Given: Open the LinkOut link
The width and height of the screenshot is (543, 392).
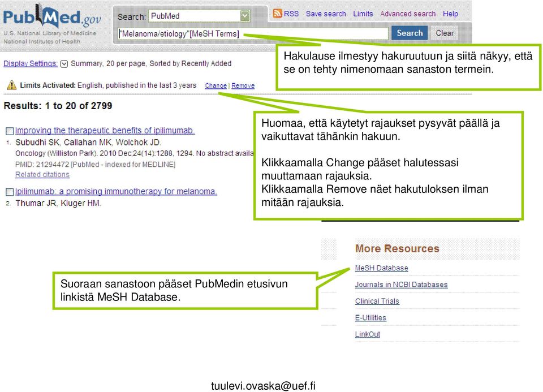Looking at the screenshot, I should 368,334.
